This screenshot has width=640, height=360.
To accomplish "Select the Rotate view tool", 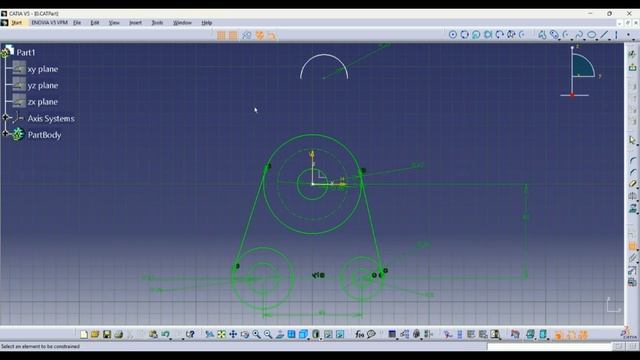I will (x=244, y=335).
